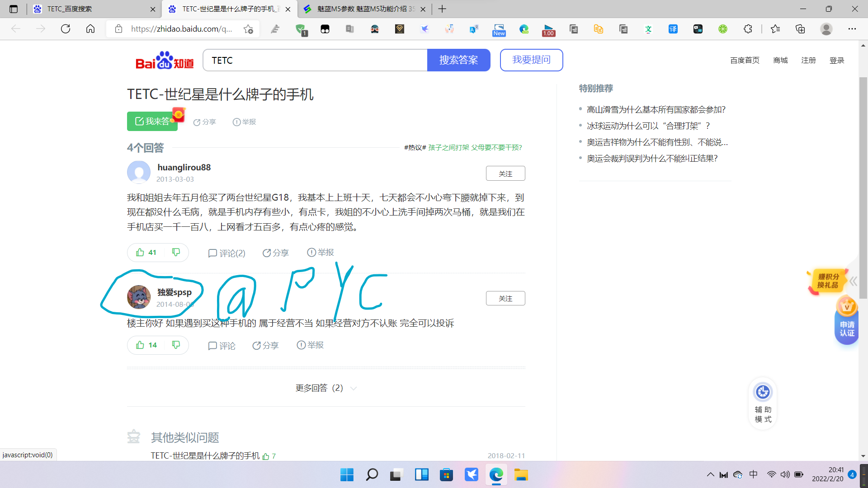Click 独爱spsp's cat avatar
This screenshot has height=488, width=868.
coord(139,297)
